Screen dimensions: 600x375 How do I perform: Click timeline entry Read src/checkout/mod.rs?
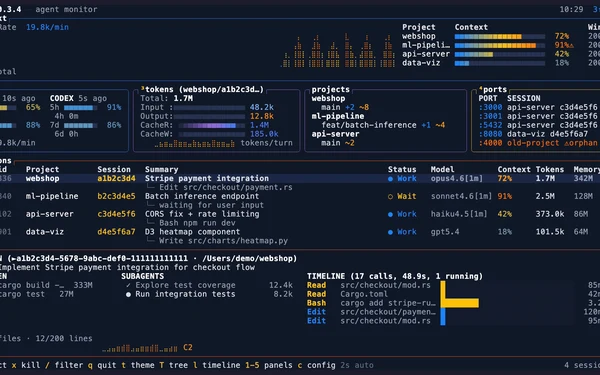(x=368, y=285)
